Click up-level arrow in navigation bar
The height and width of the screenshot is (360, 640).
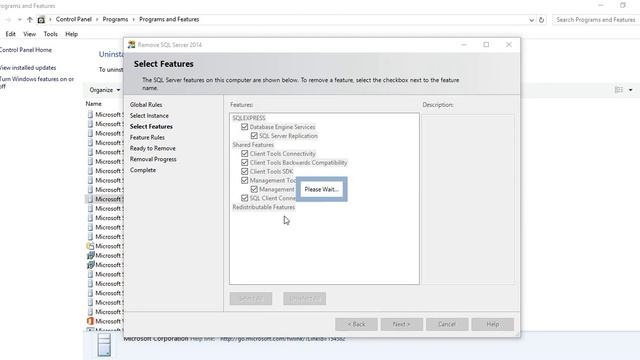30,19
